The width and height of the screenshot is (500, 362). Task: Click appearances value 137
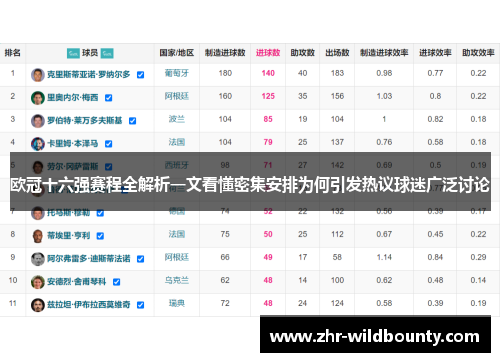337,142
